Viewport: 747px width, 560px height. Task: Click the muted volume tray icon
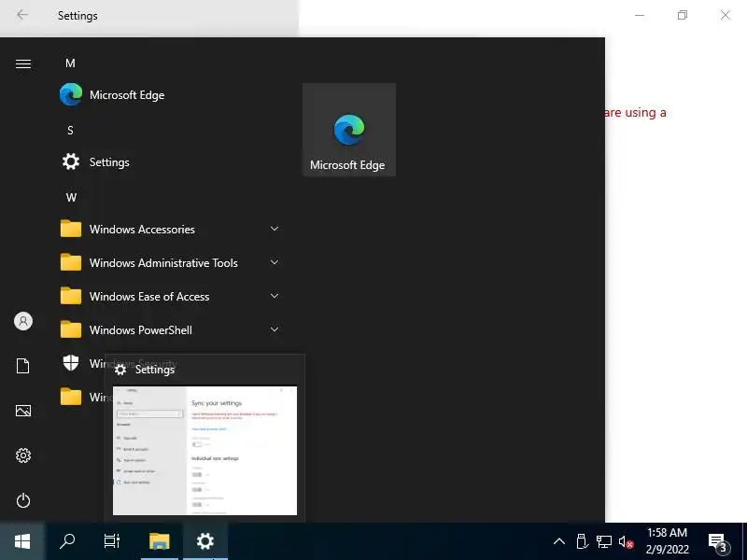click(626, 541)
